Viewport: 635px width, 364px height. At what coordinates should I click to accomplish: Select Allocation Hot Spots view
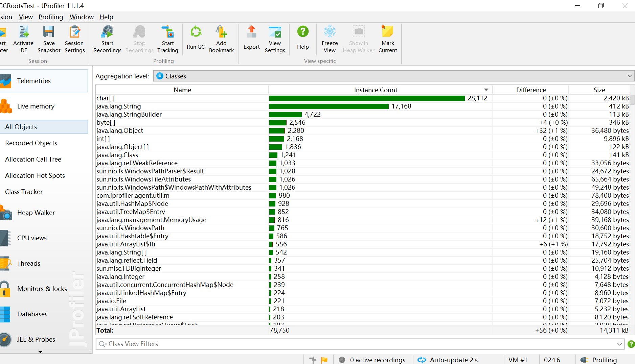click(x=35, y=175)
